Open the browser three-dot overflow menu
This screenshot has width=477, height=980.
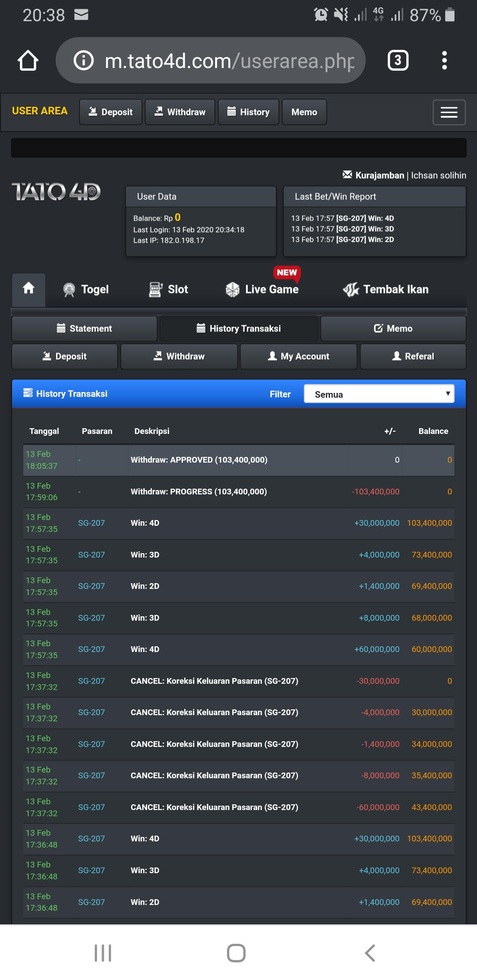tap(444, 60)
